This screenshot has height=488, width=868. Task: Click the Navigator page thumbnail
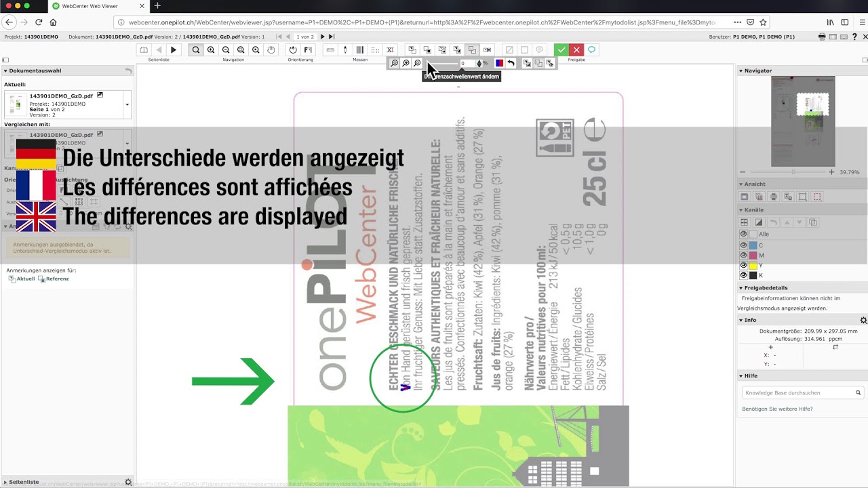click(x=803, y=121)
